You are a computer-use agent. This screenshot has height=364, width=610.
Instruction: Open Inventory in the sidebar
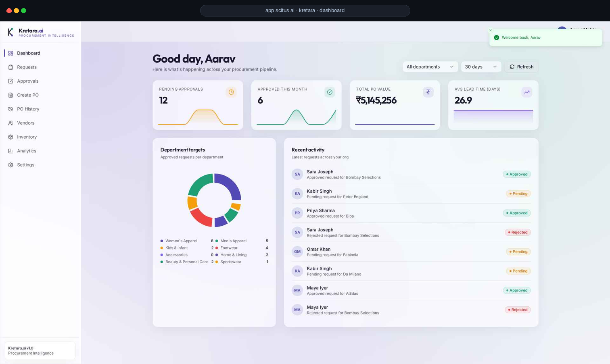click(x=40, y=137)
